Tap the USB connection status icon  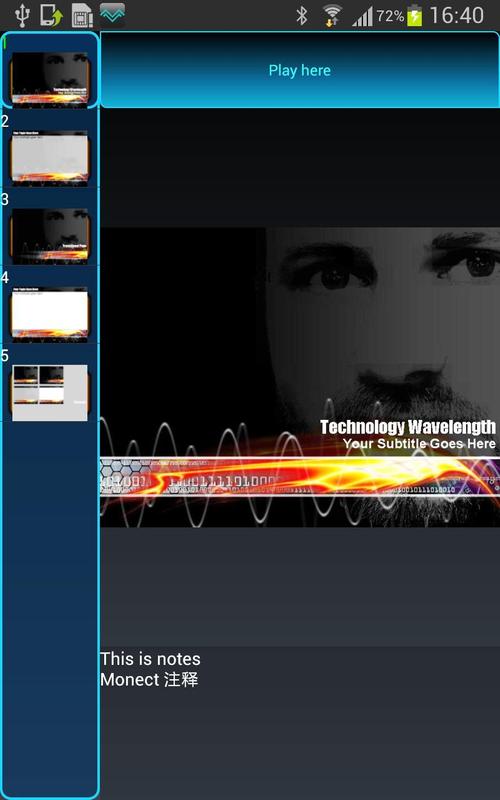(x=22, y=15)
